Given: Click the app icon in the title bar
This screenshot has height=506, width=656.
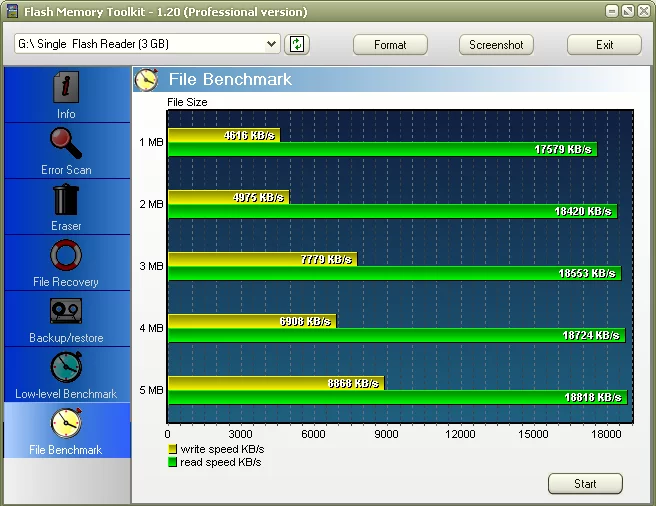Looking at the screenshot, I should click(x=12, y=11).
